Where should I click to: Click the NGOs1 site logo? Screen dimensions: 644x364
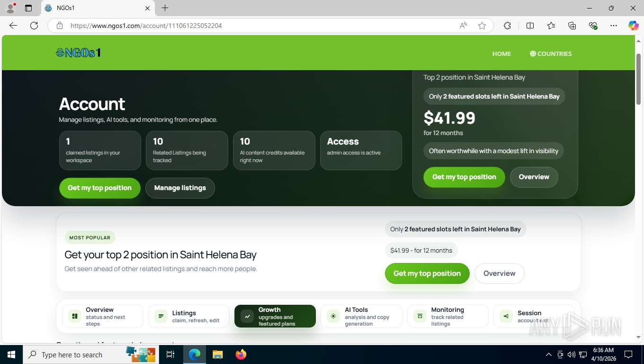point(79,53)
